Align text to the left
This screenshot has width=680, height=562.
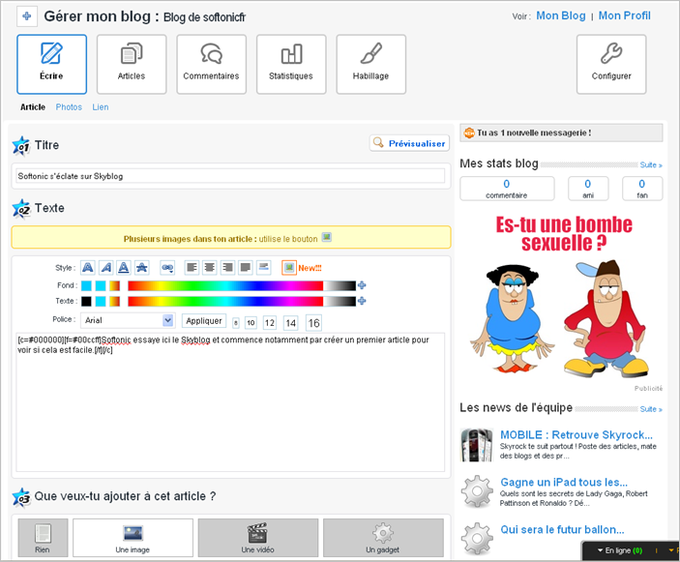point(192,268)
